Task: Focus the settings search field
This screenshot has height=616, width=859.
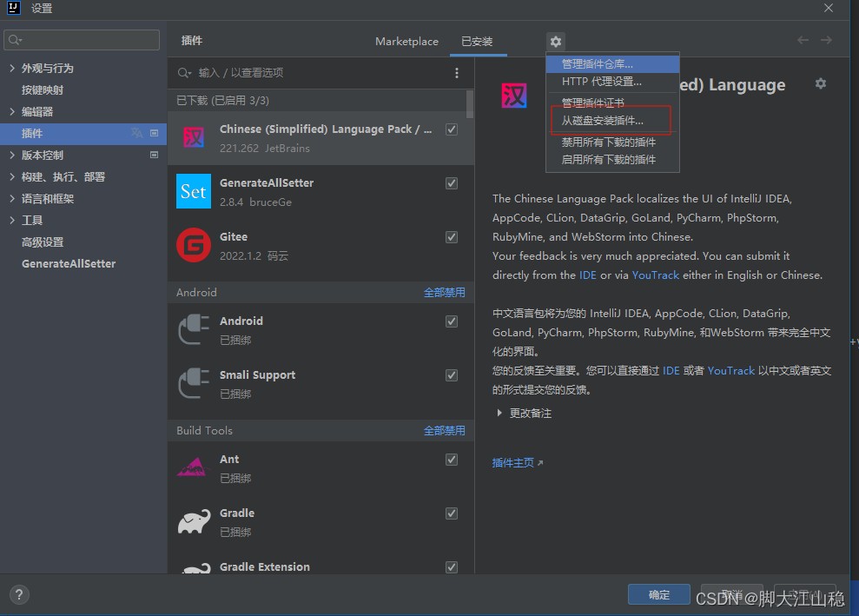Action: click(82, 40)
